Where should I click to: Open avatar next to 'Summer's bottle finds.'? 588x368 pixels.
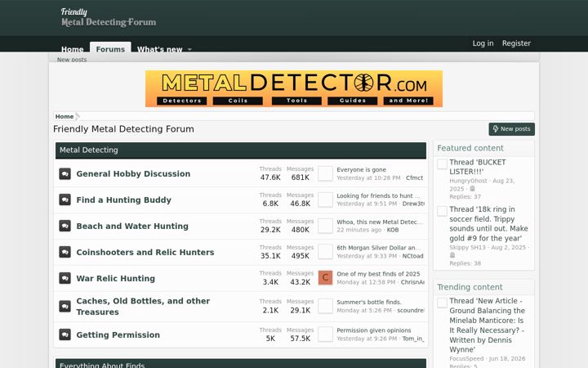click(x=325, y=306)
